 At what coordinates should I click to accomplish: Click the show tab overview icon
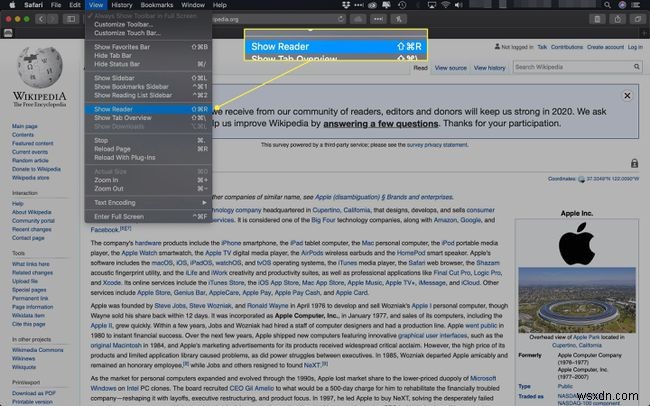(x=638, y=19)
